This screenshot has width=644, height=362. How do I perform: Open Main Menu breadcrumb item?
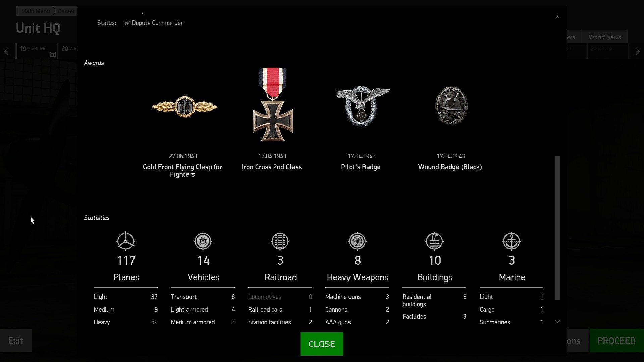[x=36, y=11]
